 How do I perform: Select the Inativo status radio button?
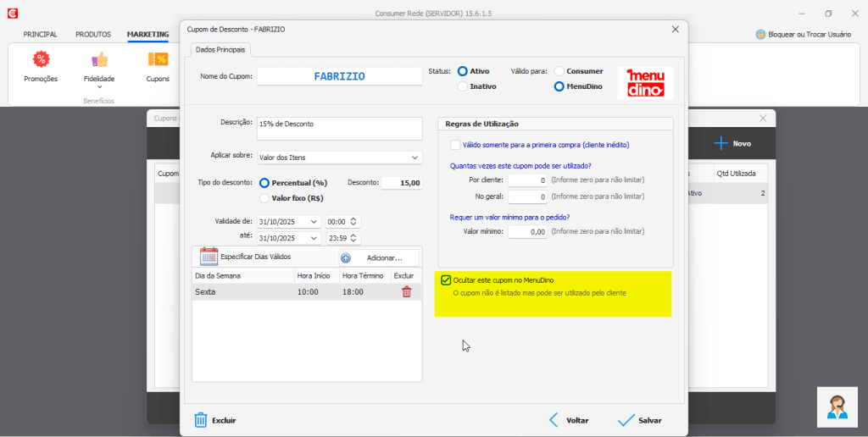click(x=463, y=86)
